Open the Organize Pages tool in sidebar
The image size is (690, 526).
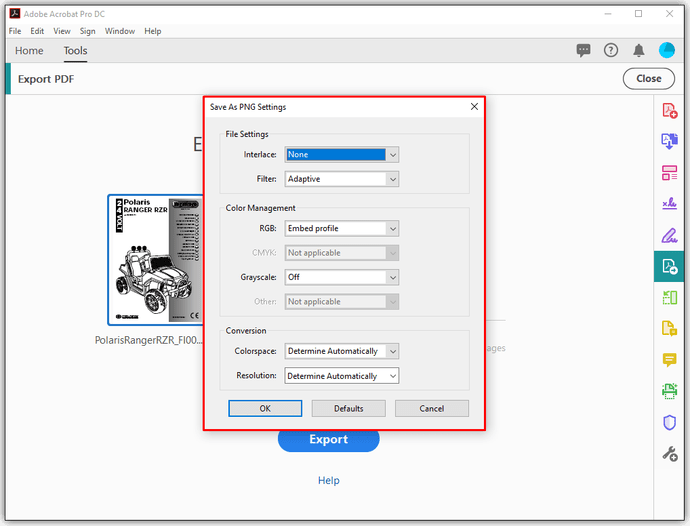[669, 173]
